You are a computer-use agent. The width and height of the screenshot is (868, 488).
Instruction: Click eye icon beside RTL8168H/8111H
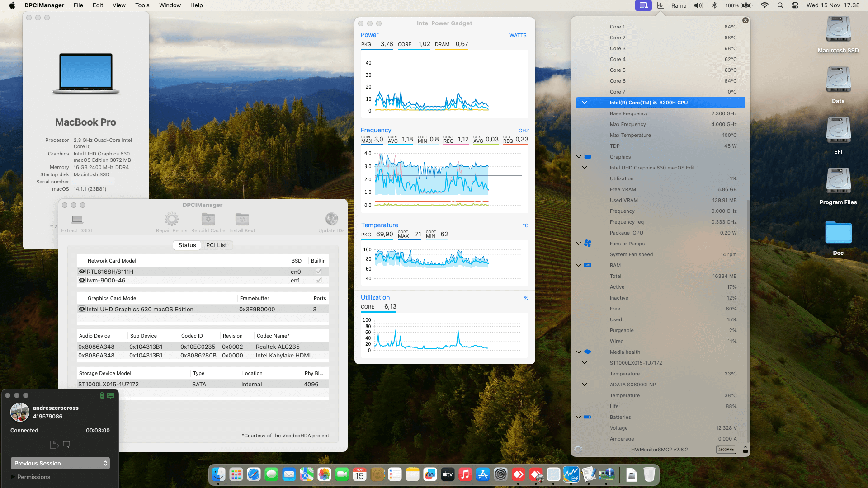(x=82, y=272)
